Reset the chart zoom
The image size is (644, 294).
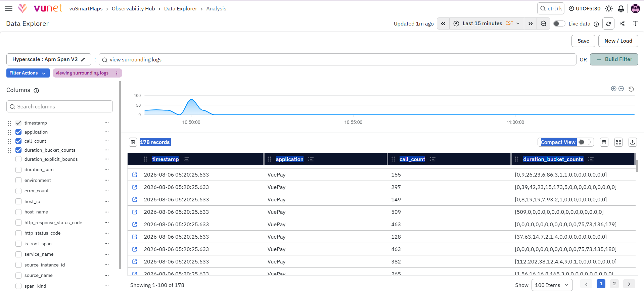[631, 89]
